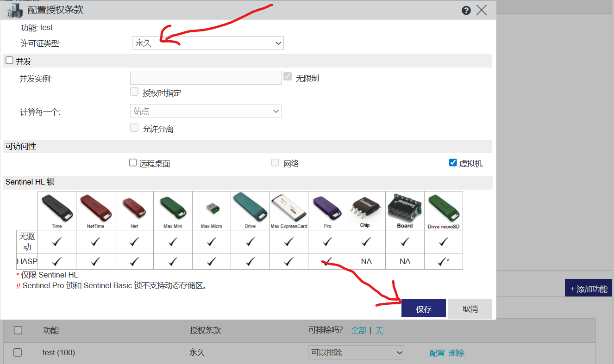Click the test (100) feature name
The height and width of the screenshot is (364, 614).
click(59, 352)
